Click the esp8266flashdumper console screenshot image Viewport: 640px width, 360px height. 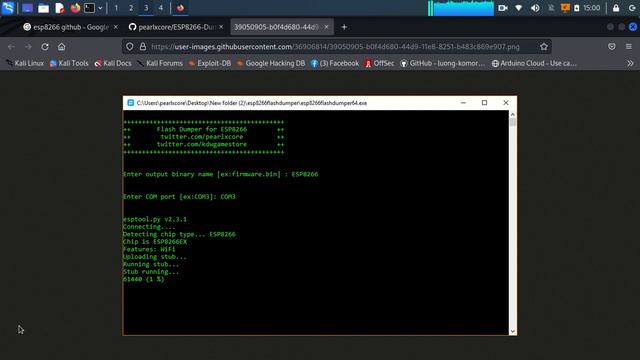coord(320,216)
